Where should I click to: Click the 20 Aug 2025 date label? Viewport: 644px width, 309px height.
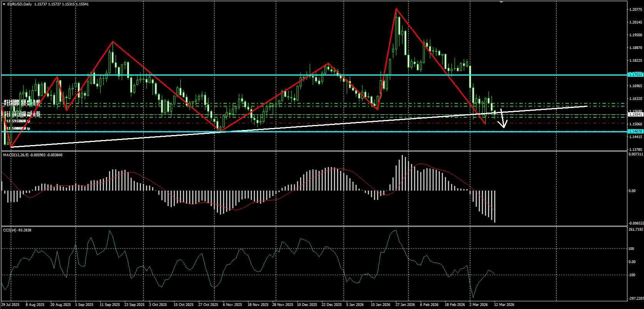(60, 305)
